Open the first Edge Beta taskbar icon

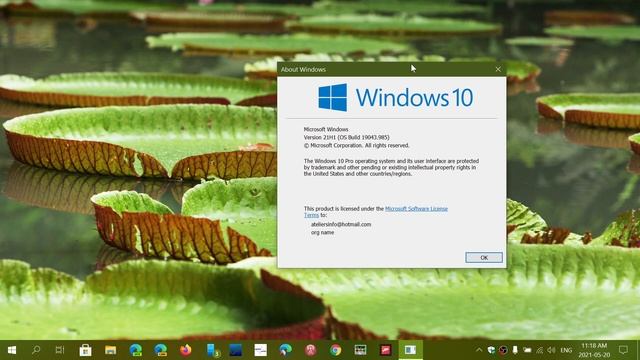click(x=136, y=350)
